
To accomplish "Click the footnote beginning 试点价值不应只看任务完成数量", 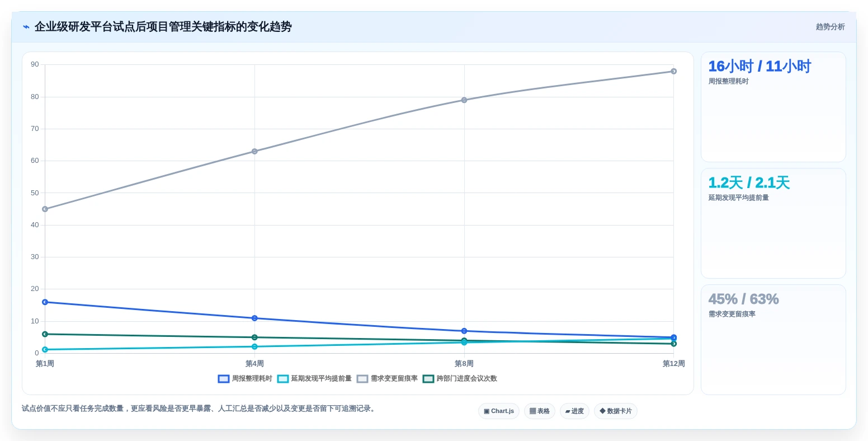I will tap(200, 409).
